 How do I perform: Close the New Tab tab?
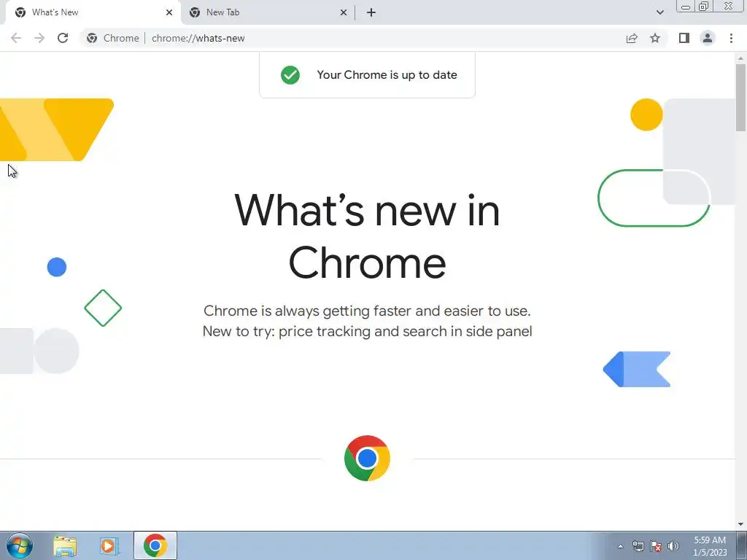click(x=344, y=12)
